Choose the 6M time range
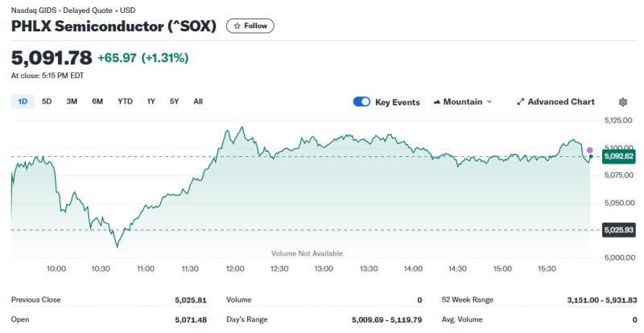The image size is (644, 333). coord(97,101)
